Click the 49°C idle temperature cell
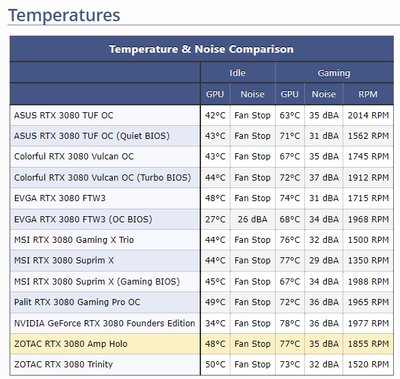 click(215, 302)
